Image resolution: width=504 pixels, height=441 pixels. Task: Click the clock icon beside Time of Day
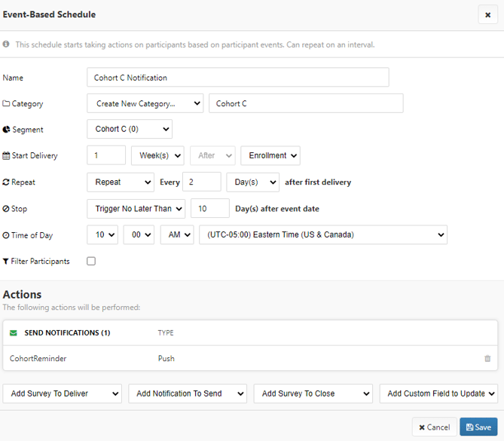[6, 235]
